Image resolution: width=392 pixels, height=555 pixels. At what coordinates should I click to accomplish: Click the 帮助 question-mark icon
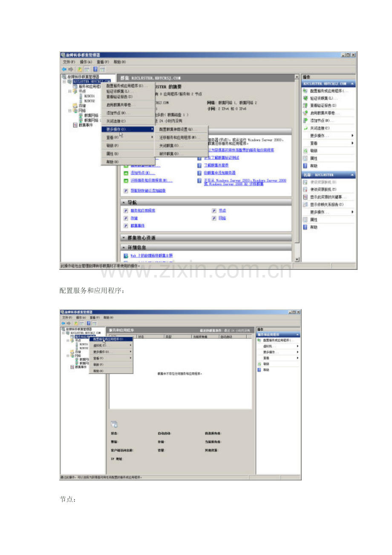[x=305, y=165]
